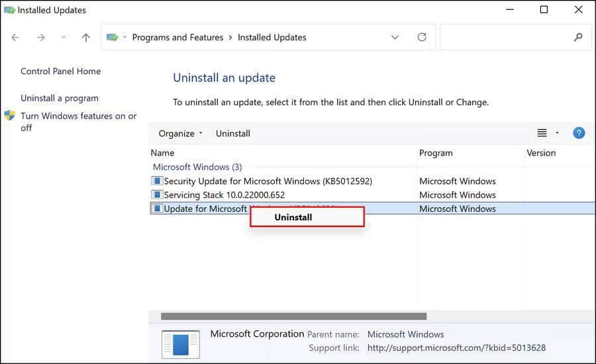
Task: Select Installed Updates breadcrumb
Action: (272, 37)
